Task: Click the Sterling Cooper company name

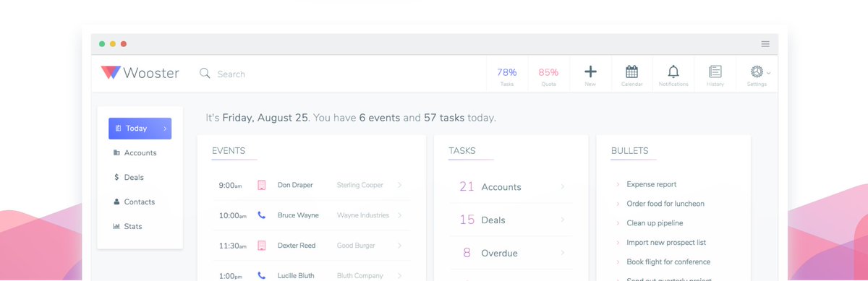Action: click(360, 185)
